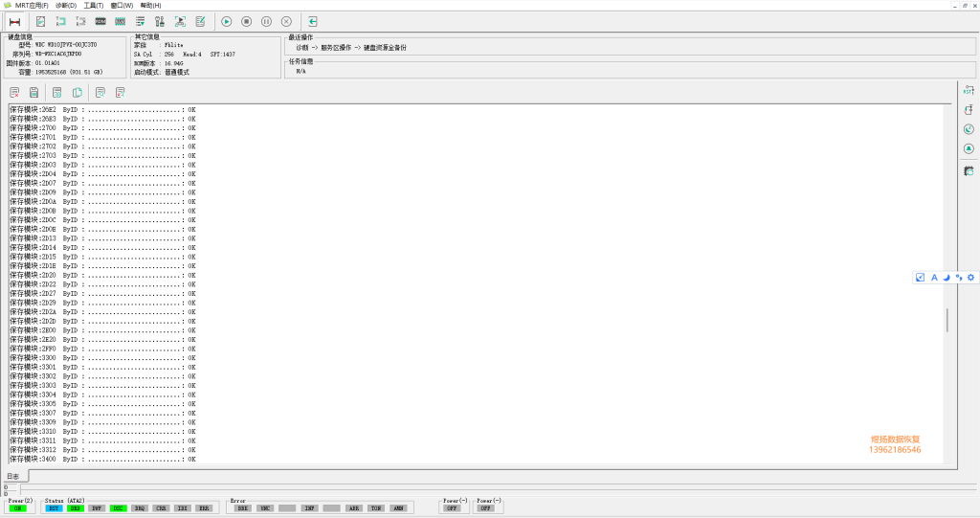
Task: Click the UNC error indicator
Action: tap(265, 508)
